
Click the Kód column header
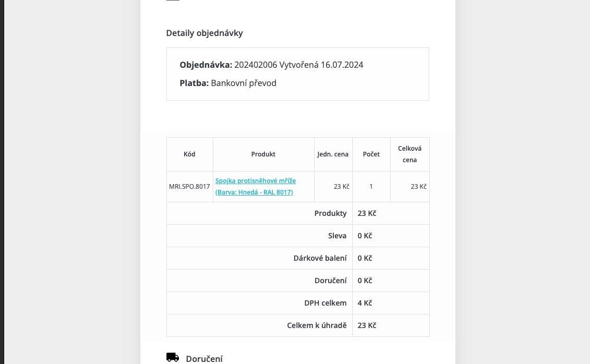coord(189,154)
